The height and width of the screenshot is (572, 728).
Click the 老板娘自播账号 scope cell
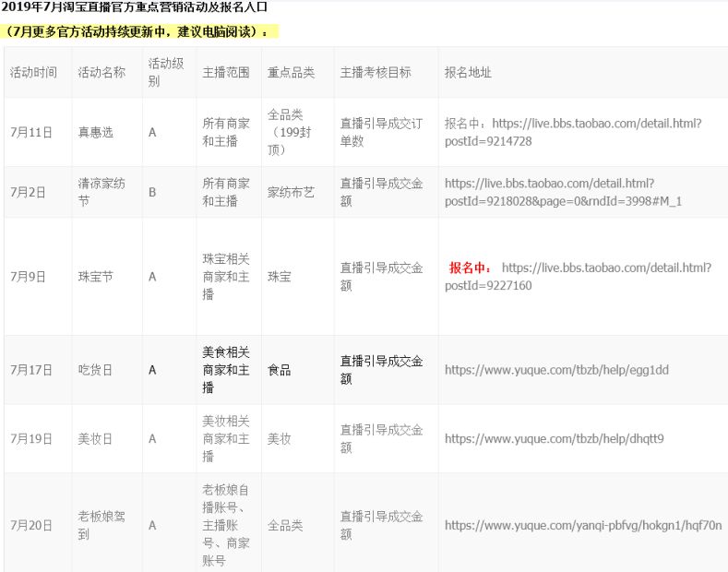click(x=226, y=525)
